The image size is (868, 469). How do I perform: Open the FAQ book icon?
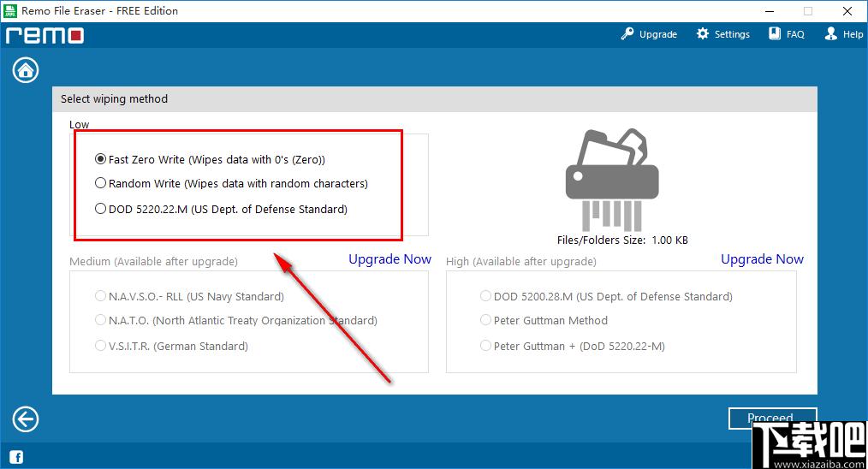click(775, 33)
